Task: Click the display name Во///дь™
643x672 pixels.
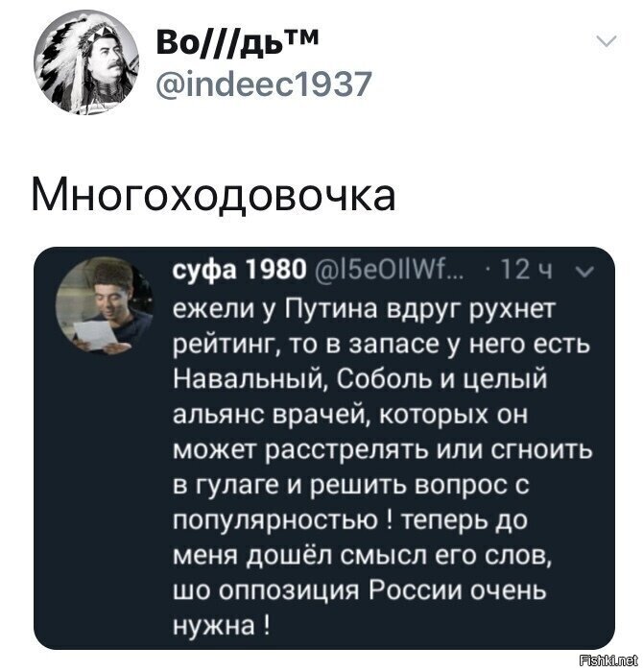Action: pyautogui.click(x=238, y=42)
